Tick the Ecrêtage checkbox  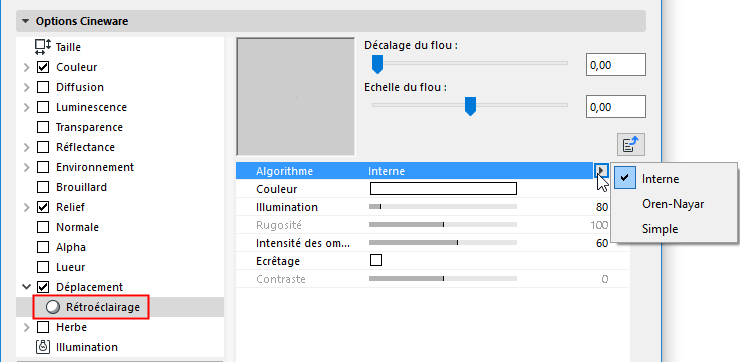click(376, 260)
